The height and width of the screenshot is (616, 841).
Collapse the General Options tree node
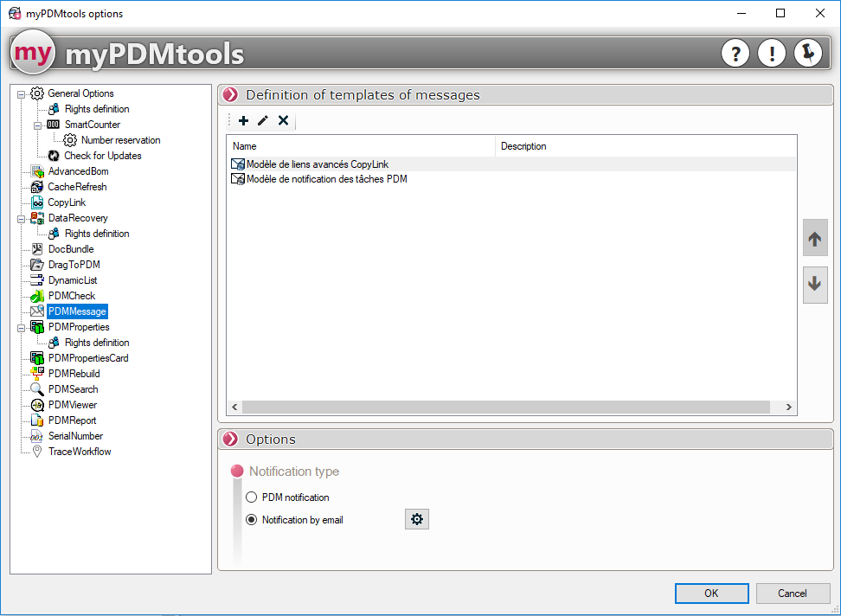(22, 93)
